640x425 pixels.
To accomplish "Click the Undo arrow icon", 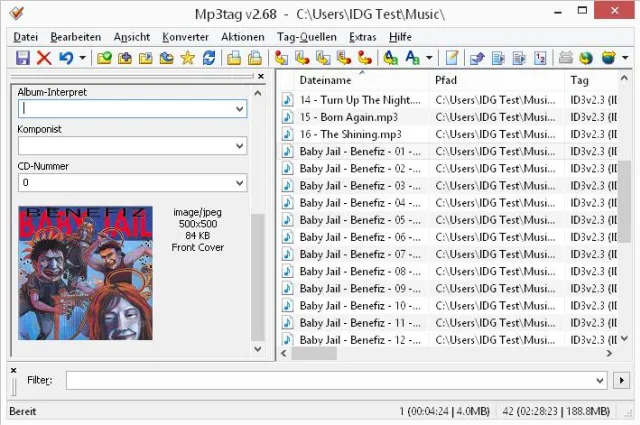I will tap(65, 58).
